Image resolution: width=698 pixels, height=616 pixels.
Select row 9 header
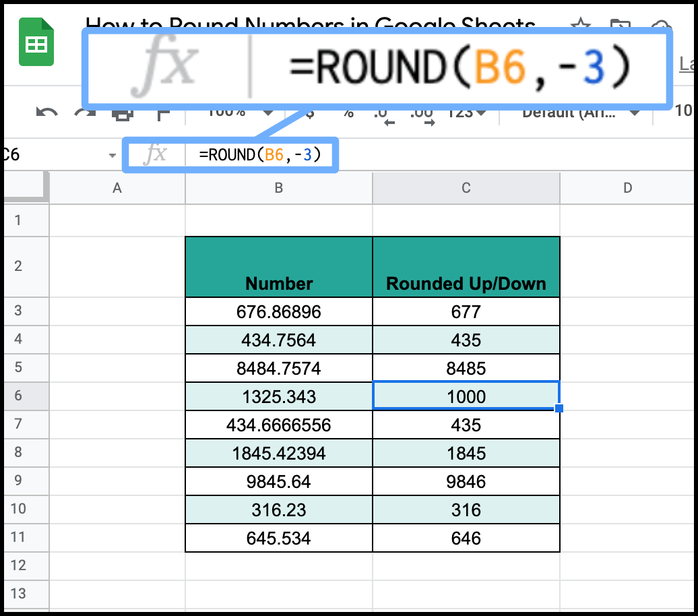(x=26, y=481)
